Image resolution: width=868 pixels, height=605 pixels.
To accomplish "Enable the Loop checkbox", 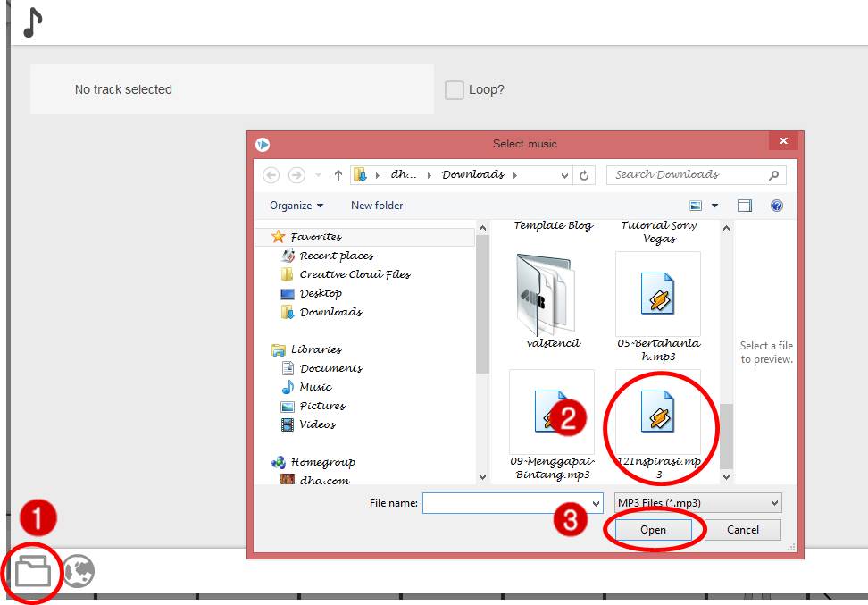I will point(454,89).
